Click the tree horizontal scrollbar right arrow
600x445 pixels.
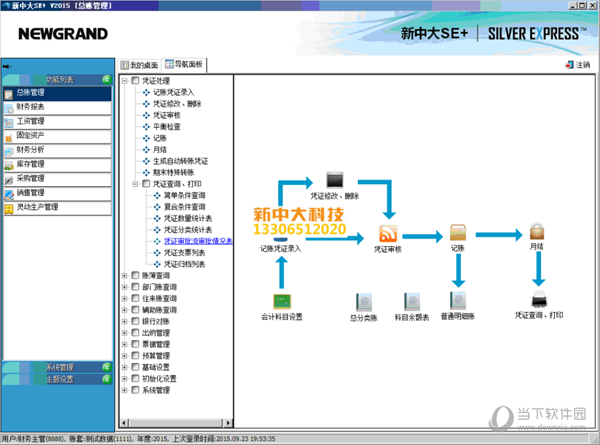pyautogui.click(x=228, y=423)
